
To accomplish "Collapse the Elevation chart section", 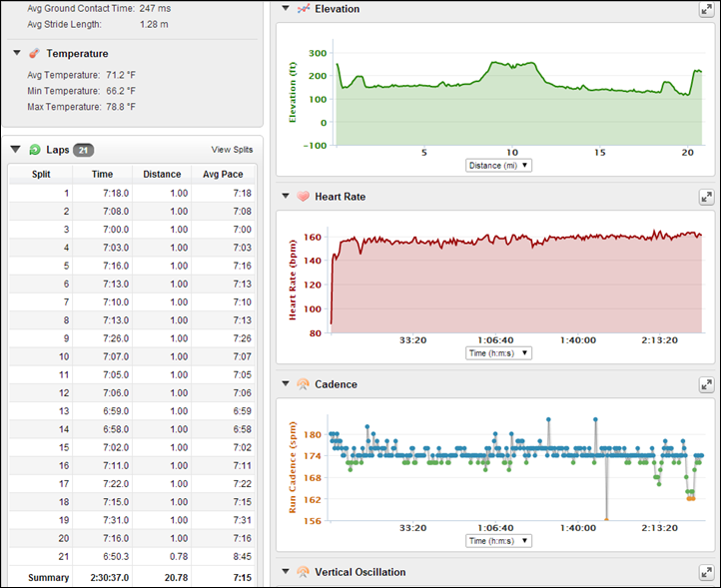I will point(286,8).
